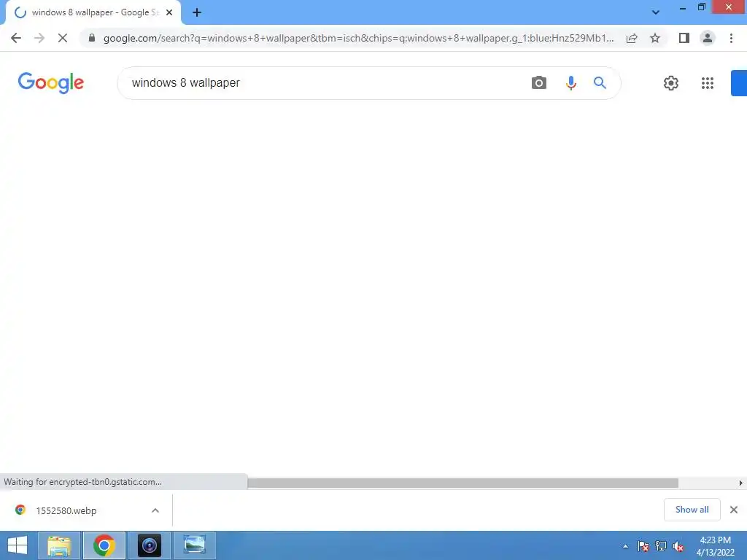Show all downloads
Screen dimensions: 747x560
(x=692, y=510)
